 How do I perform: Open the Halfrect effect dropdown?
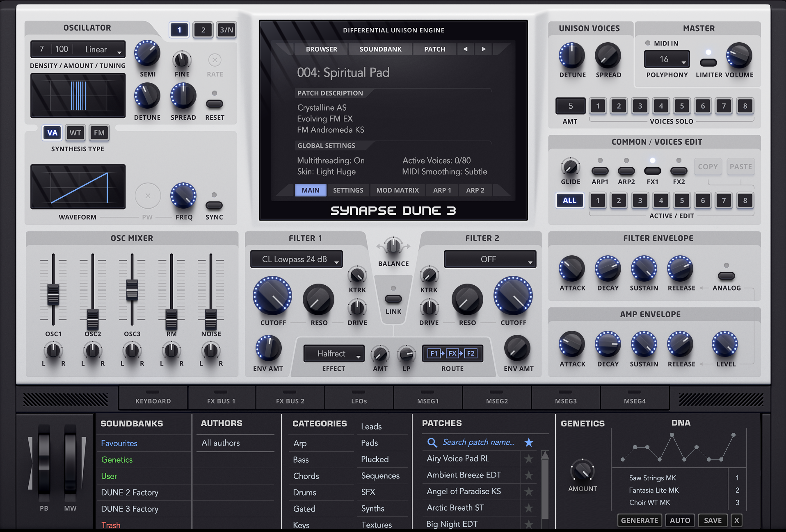(334, 353)
